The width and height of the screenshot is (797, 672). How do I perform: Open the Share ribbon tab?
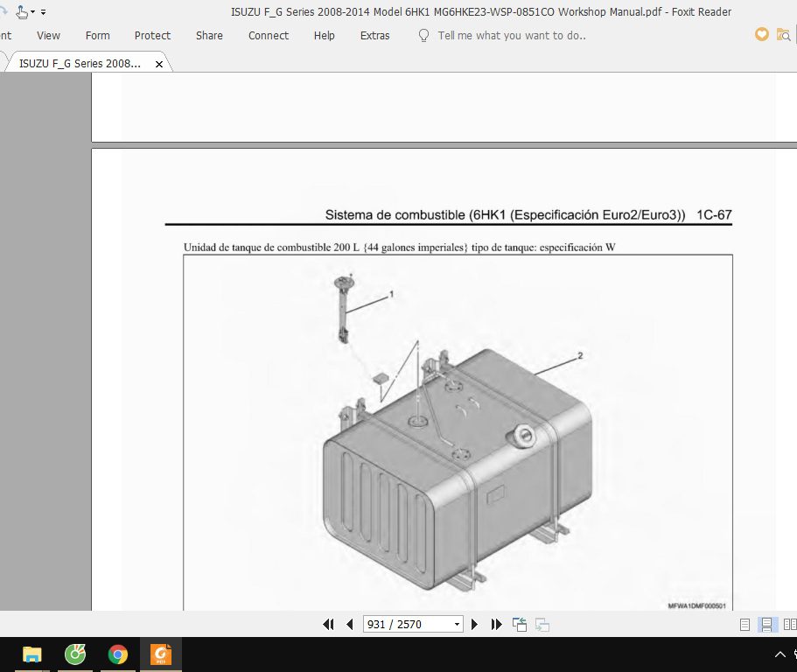point(209,36)
